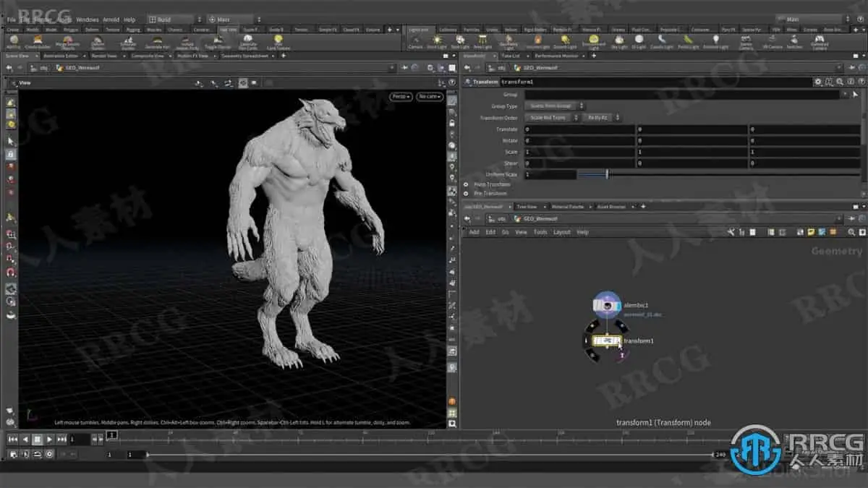
Task: Add a Volume Light from the shelf
Action: (x=537, y=42)
